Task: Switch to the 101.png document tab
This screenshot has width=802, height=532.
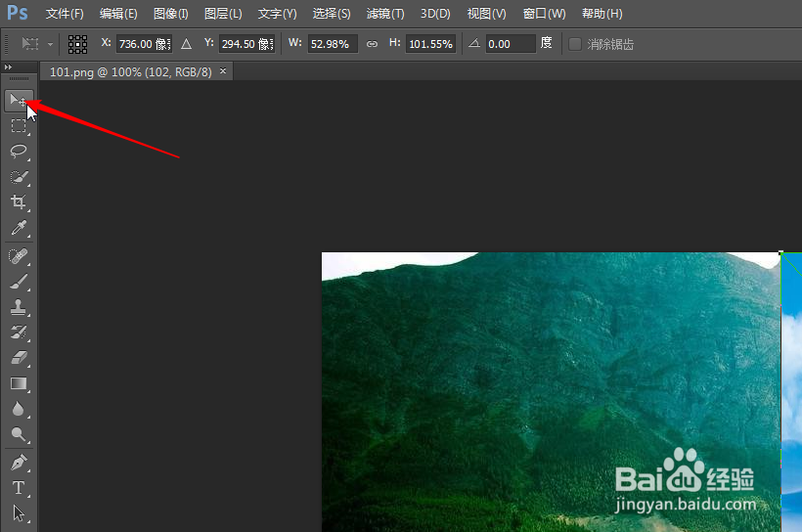Action: click(130, 72)
